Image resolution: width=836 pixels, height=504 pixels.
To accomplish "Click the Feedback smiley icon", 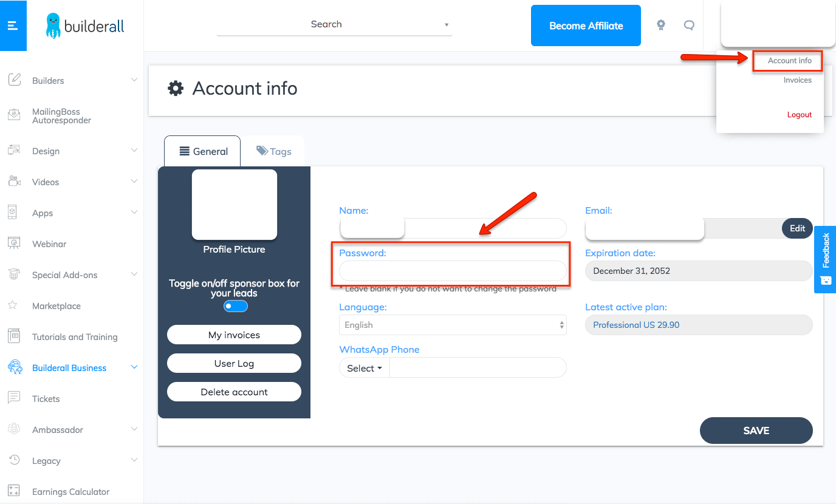I will 825,280.
